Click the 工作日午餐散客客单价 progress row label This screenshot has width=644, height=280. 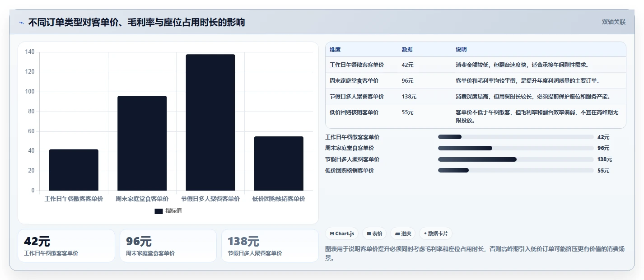(352, 137)
